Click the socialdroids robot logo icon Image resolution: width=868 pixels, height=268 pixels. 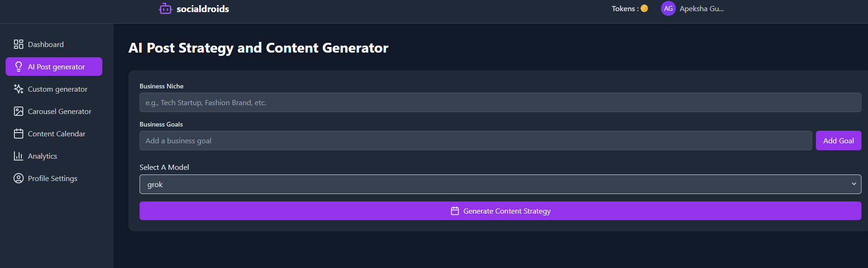(165, 8)
